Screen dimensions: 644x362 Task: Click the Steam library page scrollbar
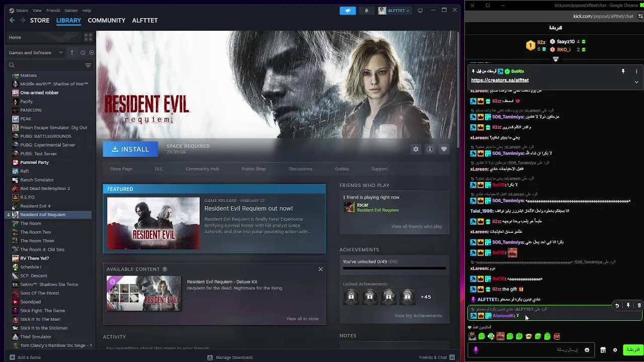(x=457, y=90)
